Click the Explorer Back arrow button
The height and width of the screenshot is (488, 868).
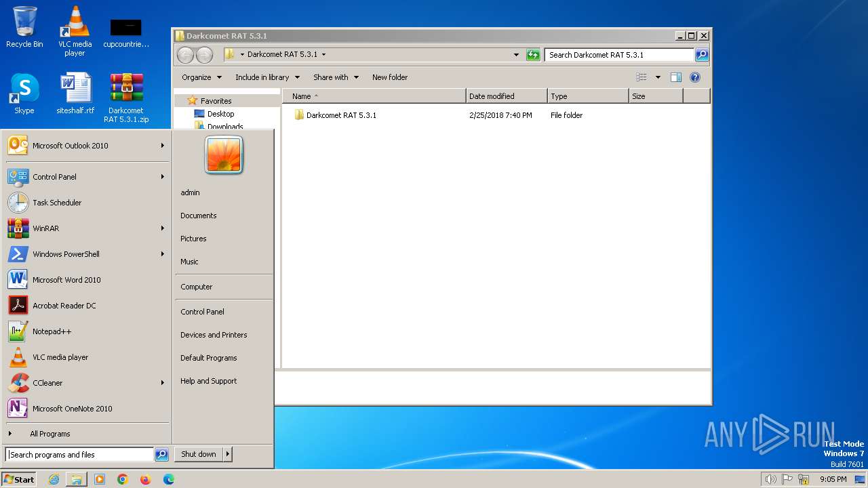[185, 55]
